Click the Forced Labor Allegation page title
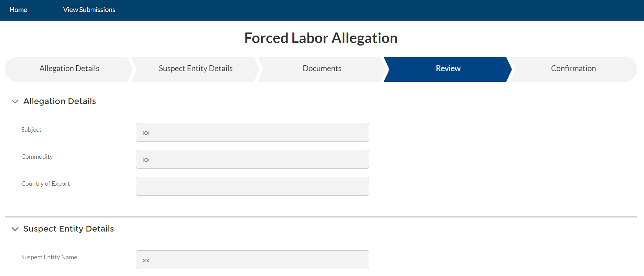 [321, 38]
